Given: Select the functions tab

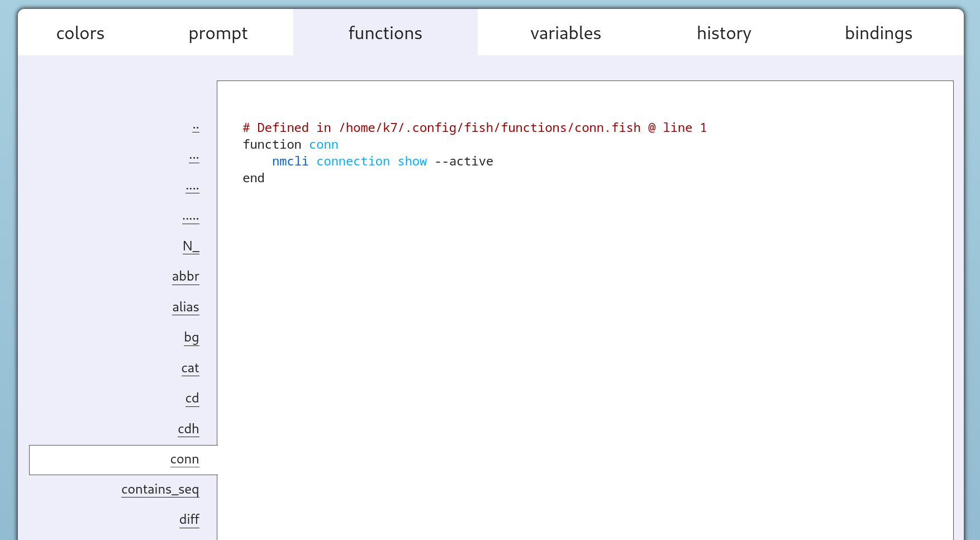Looking at the screenshot, I should (385, 34).
